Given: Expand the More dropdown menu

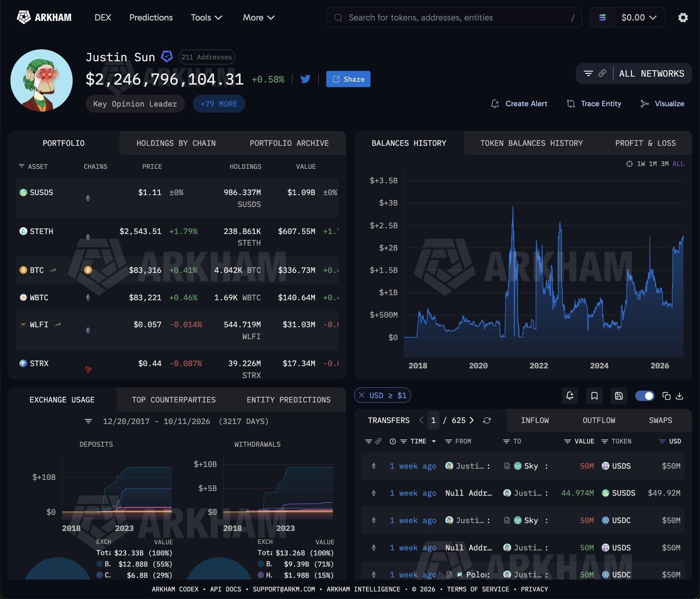Looking at the screenshot, I should coord(259,18).
